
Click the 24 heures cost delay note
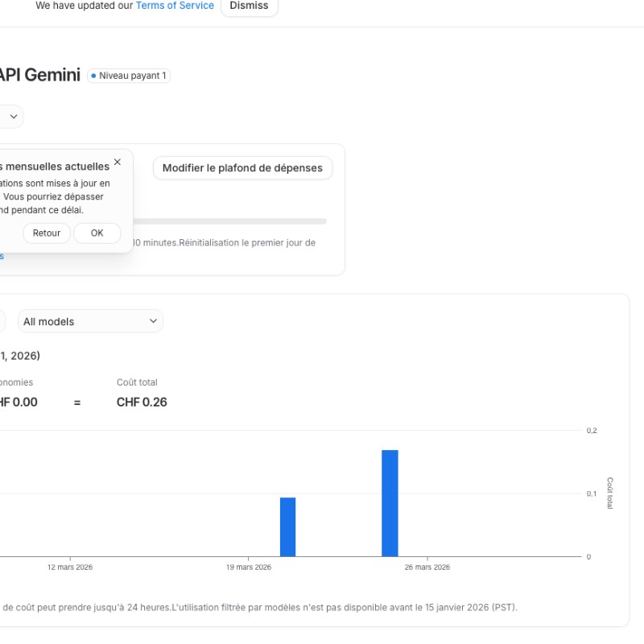(260, 608)
